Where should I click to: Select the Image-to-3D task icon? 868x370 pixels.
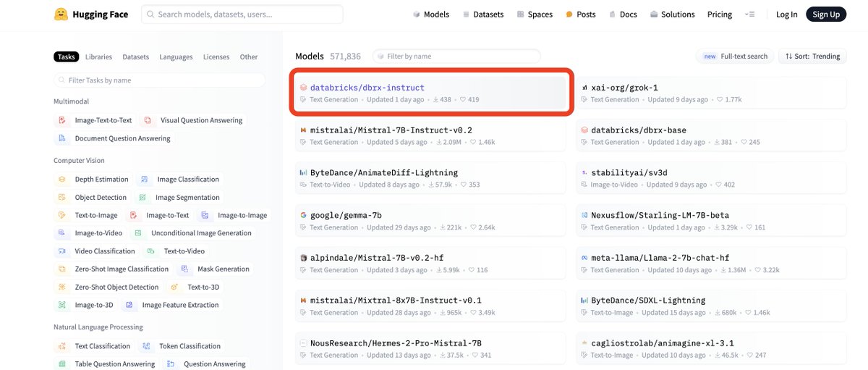62,305
